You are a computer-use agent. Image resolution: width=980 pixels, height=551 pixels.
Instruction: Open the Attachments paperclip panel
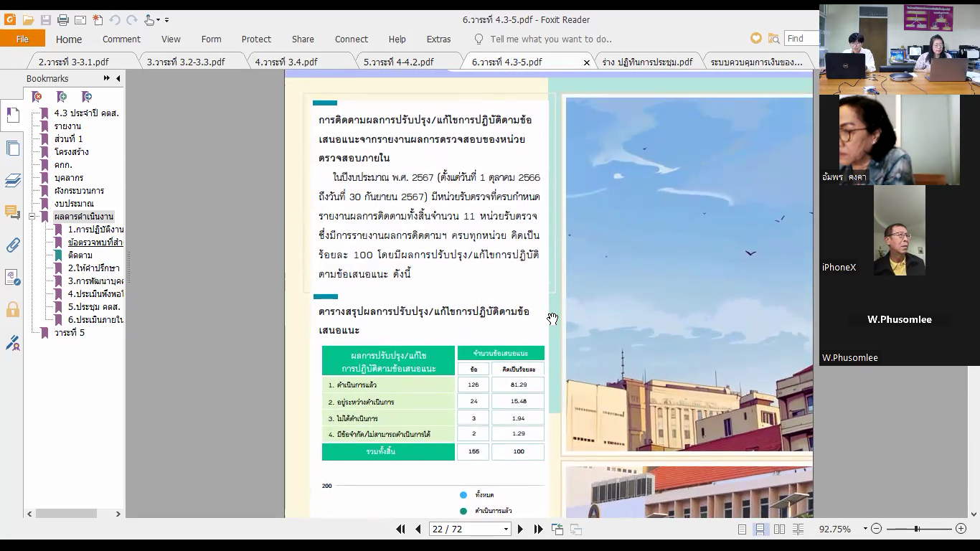click(x=12, y=245)
